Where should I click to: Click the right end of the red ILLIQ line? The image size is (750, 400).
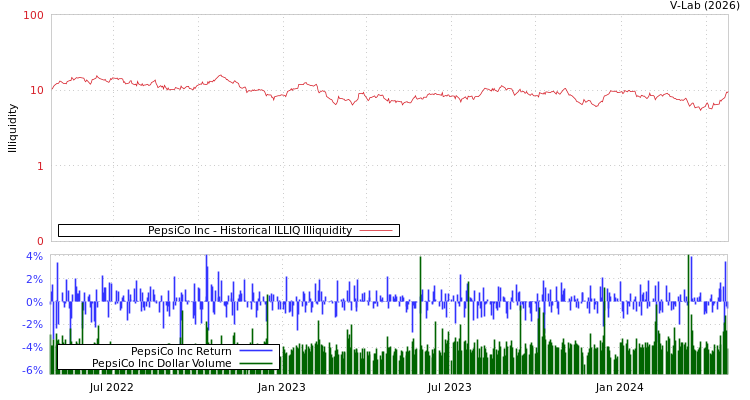(x=727, y=92)
